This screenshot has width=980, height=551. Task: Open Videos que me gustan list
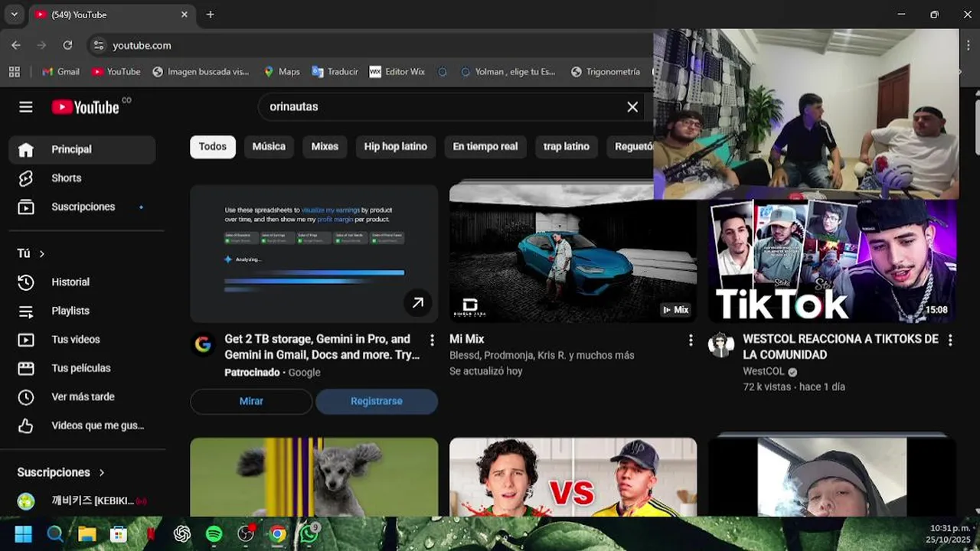tap(82, 425)
